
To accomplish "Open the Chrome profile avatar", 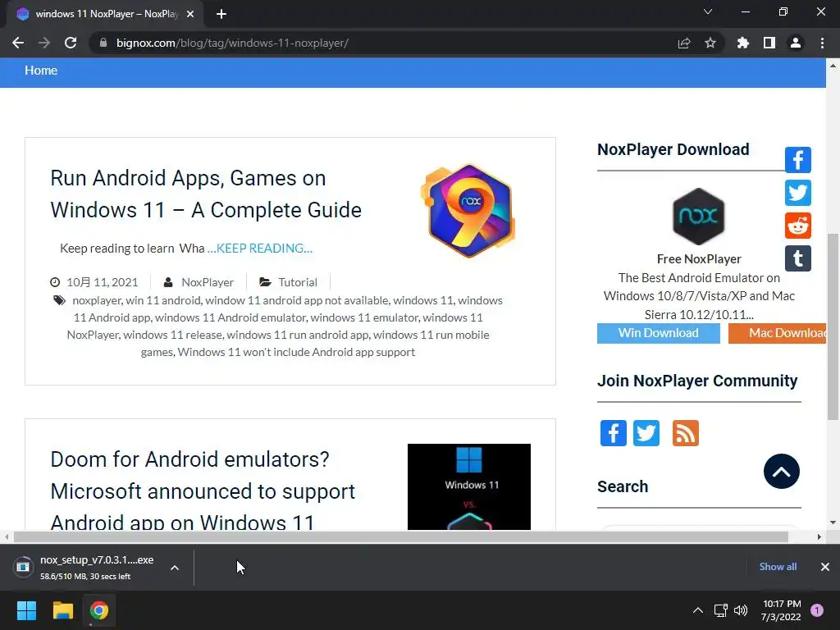I will pos(796,43).
